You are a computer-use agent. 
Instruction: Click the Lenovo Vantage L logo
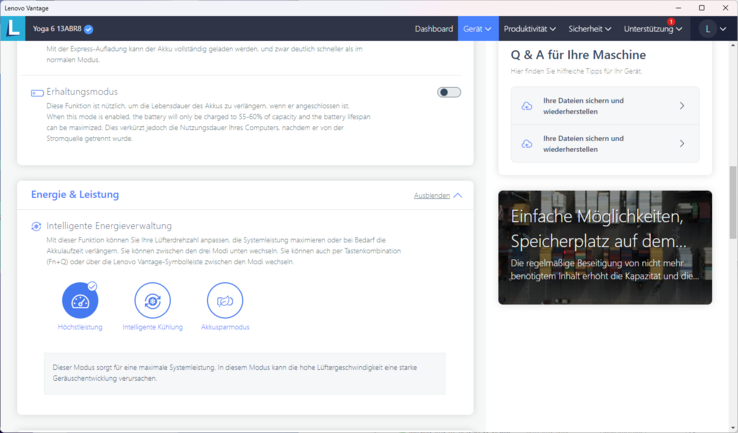13,28
